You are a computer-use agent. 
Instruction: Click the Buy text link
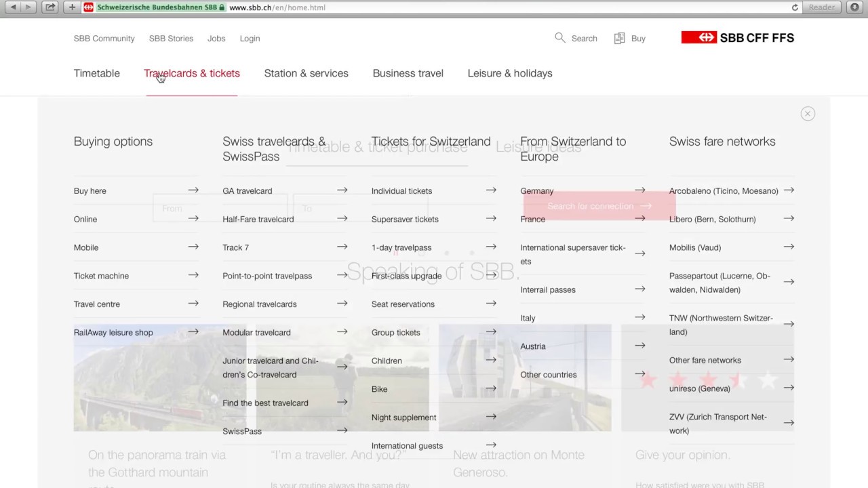(638, 39)
